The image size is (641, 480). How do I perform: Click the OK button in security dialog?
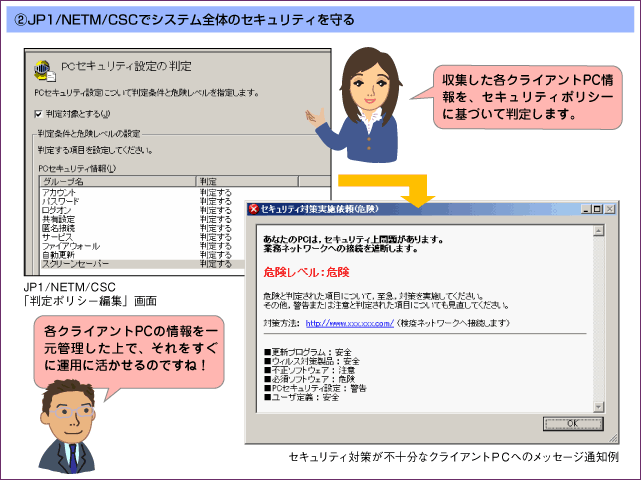tap(572, 424)
